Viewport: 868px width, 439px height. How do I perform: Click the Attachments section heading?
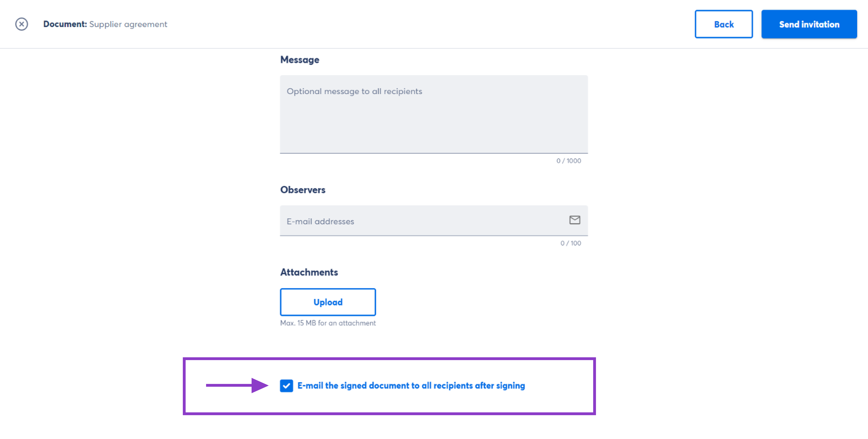309,272
